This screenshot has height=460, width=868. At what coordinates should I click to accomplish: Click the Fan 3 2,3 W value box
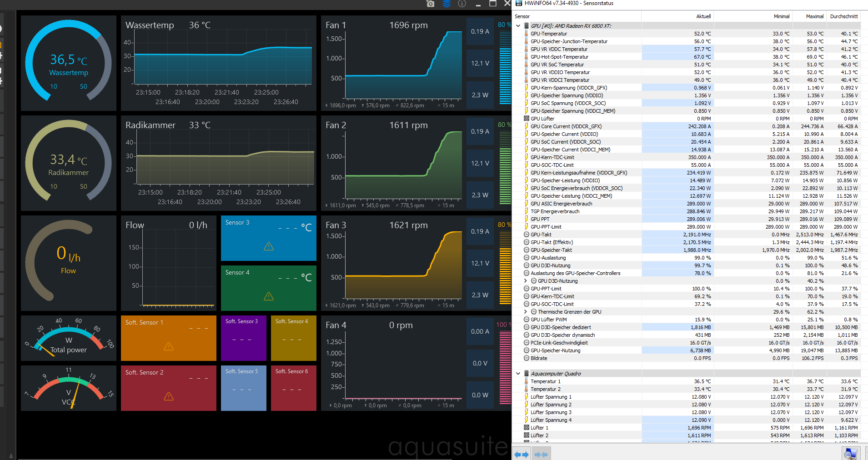tap(480, 295)
